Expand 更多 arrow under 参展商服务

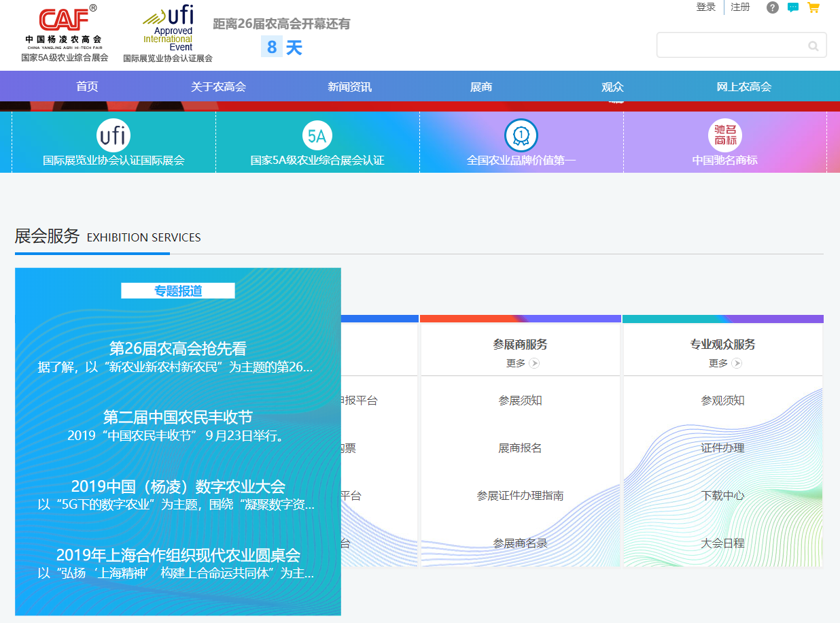534,363
